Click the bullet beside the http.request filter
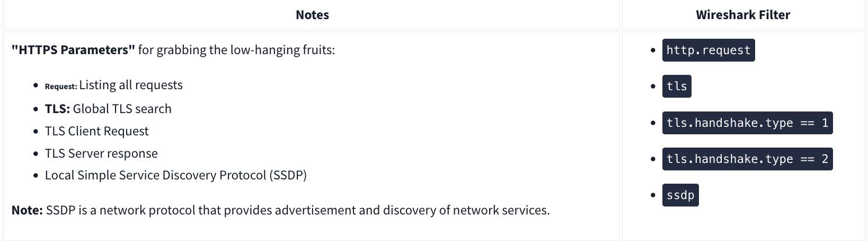 (653, 50)
